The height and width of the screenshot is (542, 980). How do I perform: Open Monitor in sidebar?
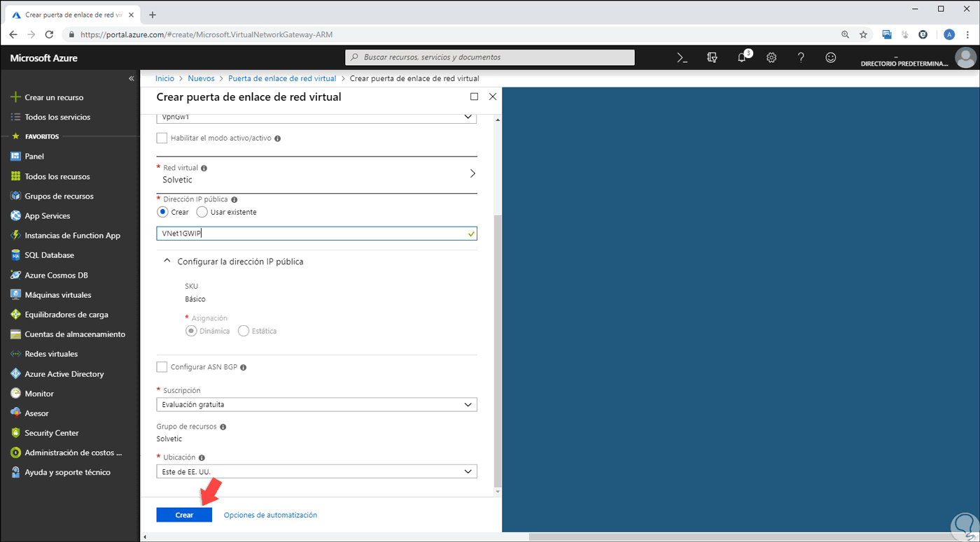(39, 394)
